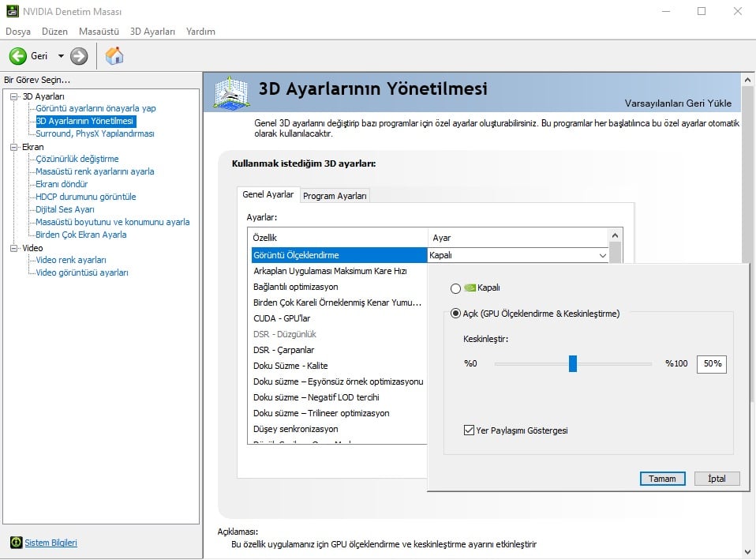Click the NVIDIA icon in title bar

[x=13, y=11]
